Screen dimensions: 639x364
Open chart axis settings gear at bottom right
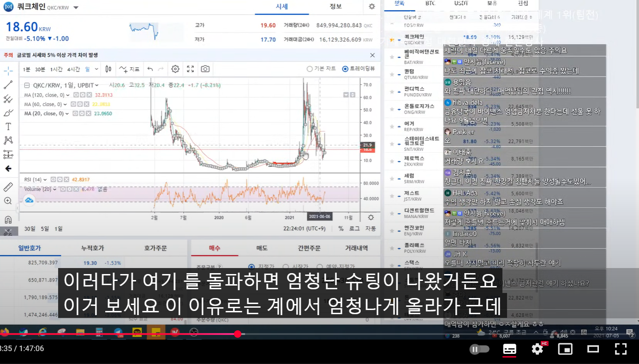pyautogui.click(x=370, y=217)
